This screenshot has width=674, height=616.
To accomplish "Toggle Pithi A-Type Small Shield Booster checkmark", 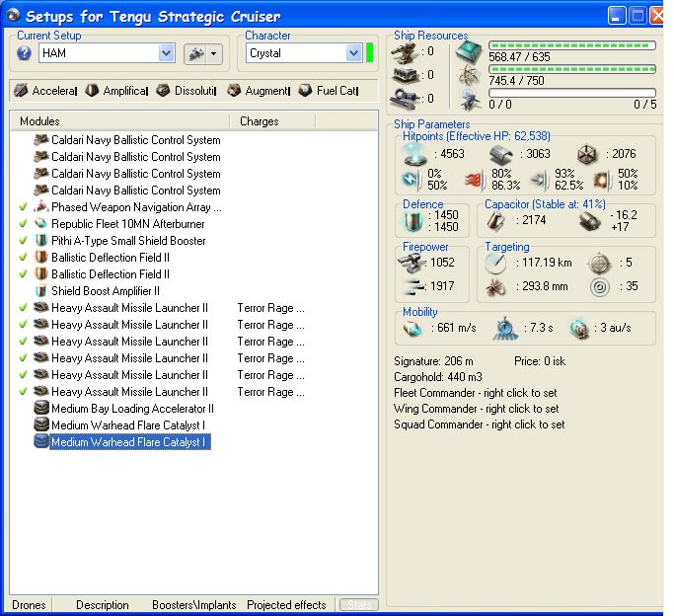I will tap(24, 241).
